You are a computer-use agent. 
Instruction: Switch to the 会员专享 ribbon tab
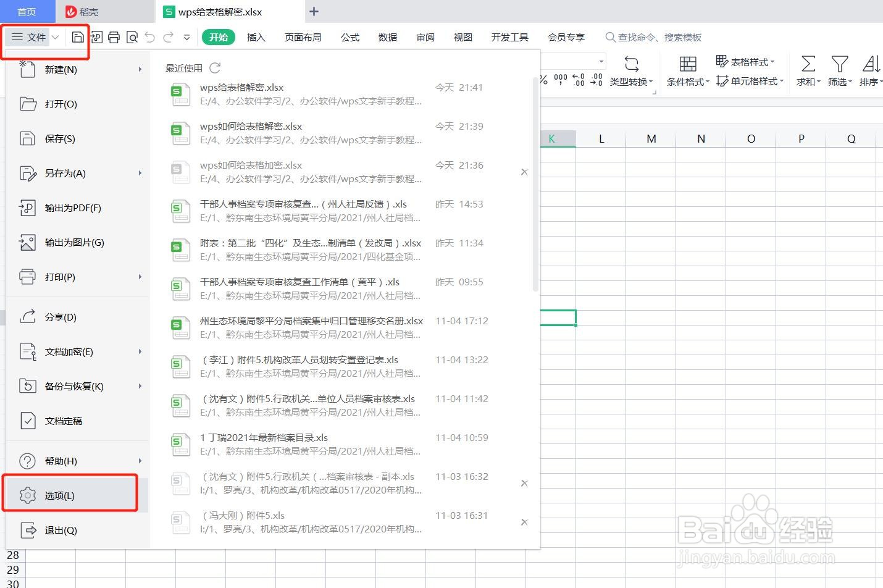click(x=566, y=37)
